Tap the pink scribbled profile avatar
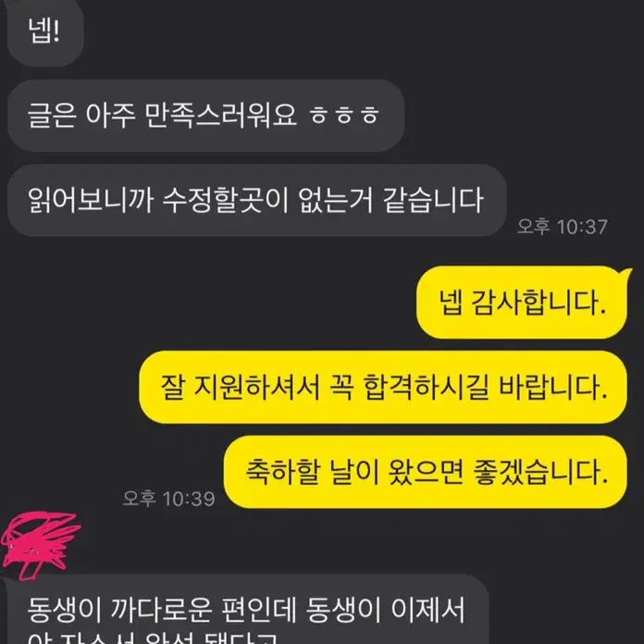Viewport: 644px width, 644px height. click(x=40, y=545)
